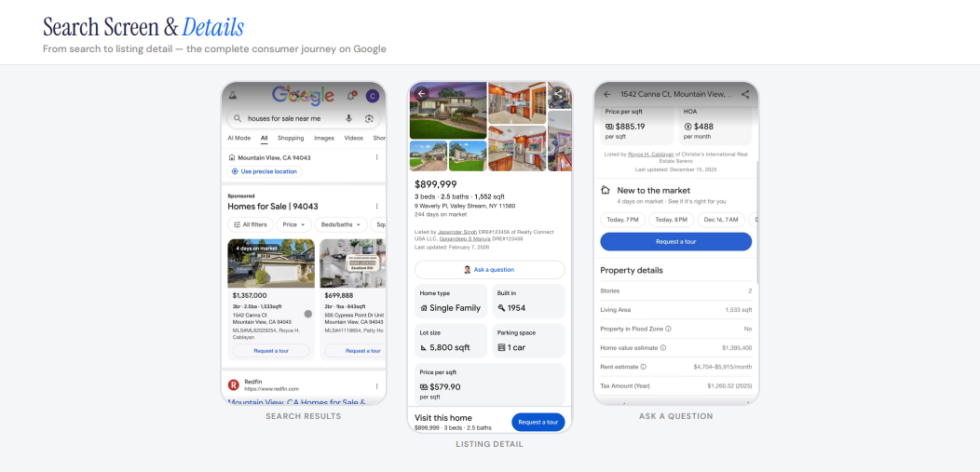
Task: Open the All filters chip
Action: click(x=250, y=224)
